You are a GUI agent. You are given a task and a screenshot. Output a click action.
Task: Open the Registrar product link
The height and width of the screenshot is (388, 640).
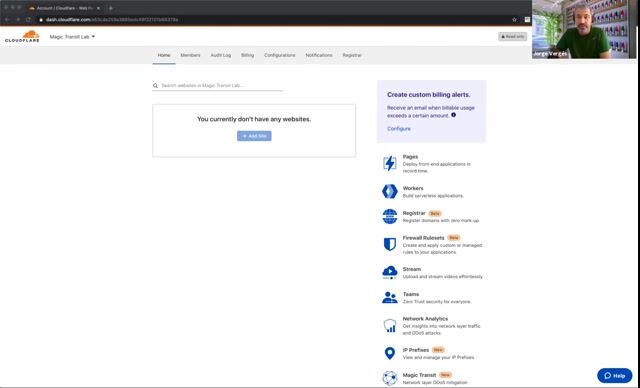pos(414,213)
